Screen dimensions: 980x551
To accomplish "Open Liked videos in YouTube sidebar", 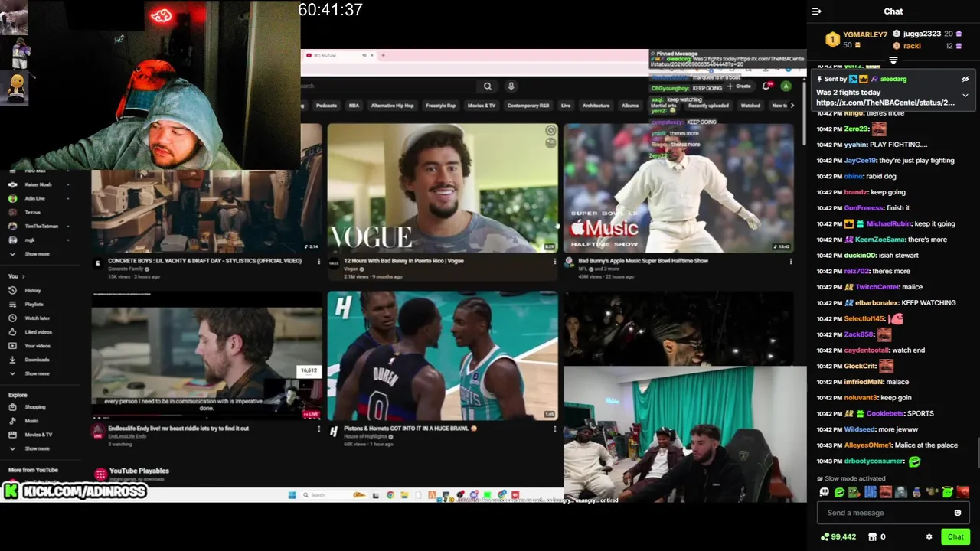I will point(38,332).
